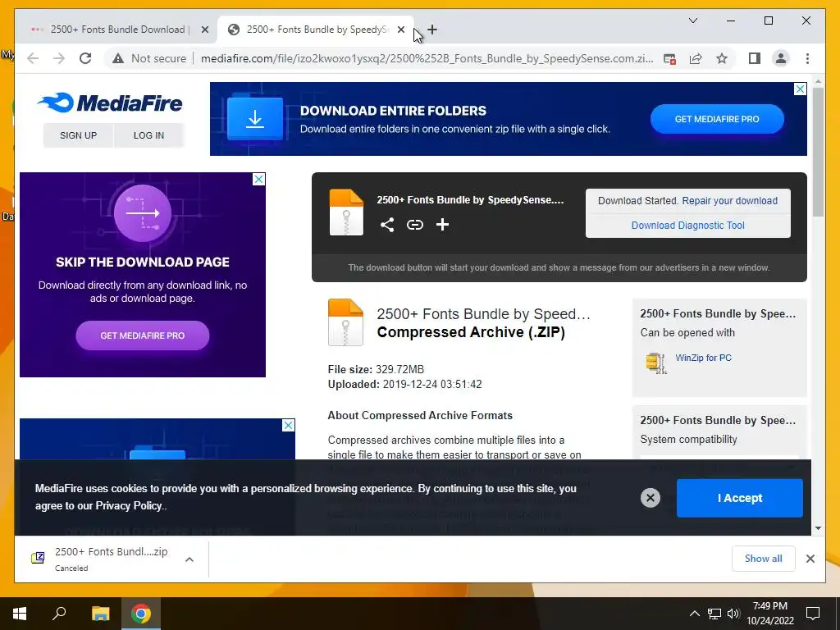Open the popup blocked indicator in address bar
This screenshot has width=840, height=630.
pos(669,59)
